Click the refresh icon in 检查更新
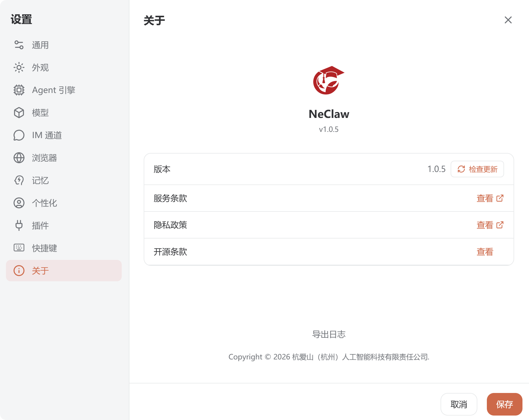 [x=461, y=169]
